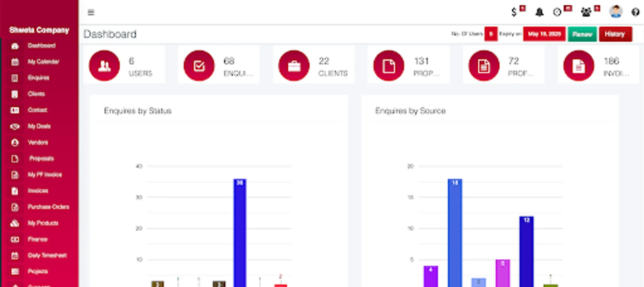644x287 pixels.
Task: Click the May 19, 2025 expiry date button
Action: 544,34
